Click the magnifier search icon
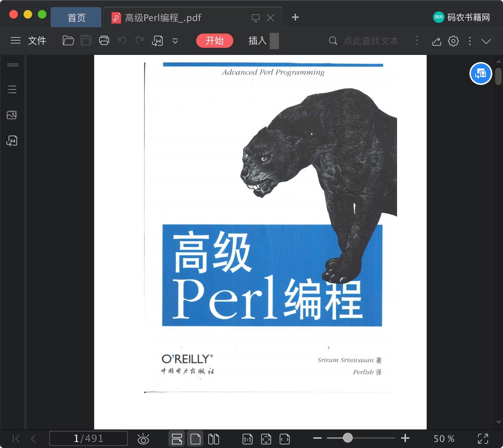Screen dimensions: 503x448 click(x=333, y=41)
